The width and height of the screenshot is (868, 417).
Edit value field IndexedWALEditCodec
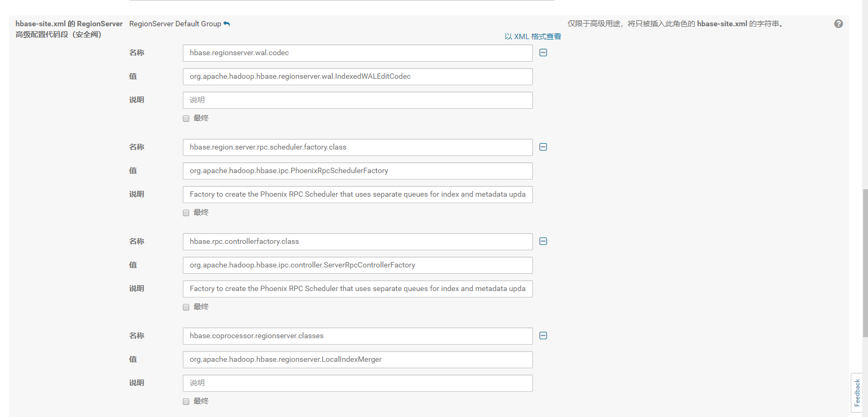click(x=358, y=77)
